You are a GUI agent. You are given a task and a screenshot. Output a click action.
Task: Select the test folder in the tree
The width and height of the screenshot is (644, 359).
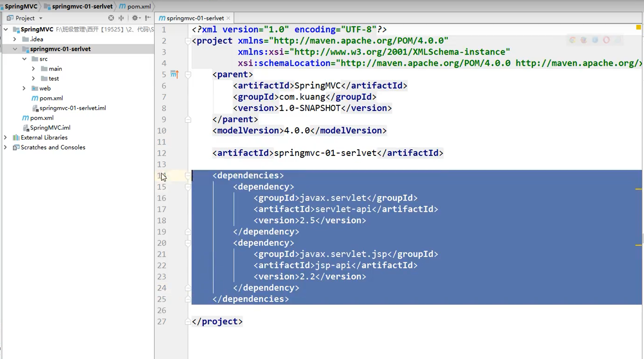54,79
